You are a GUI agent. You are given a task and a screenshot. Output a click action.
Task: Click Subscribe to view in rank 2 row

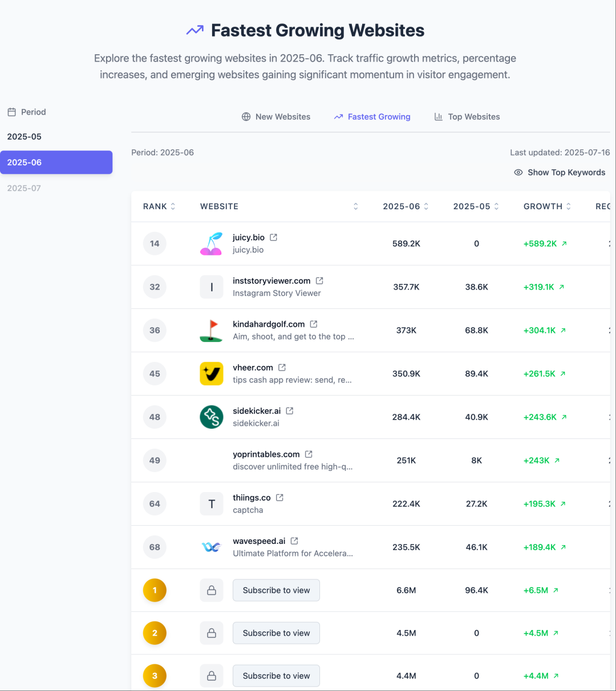[x=276, y=633]
